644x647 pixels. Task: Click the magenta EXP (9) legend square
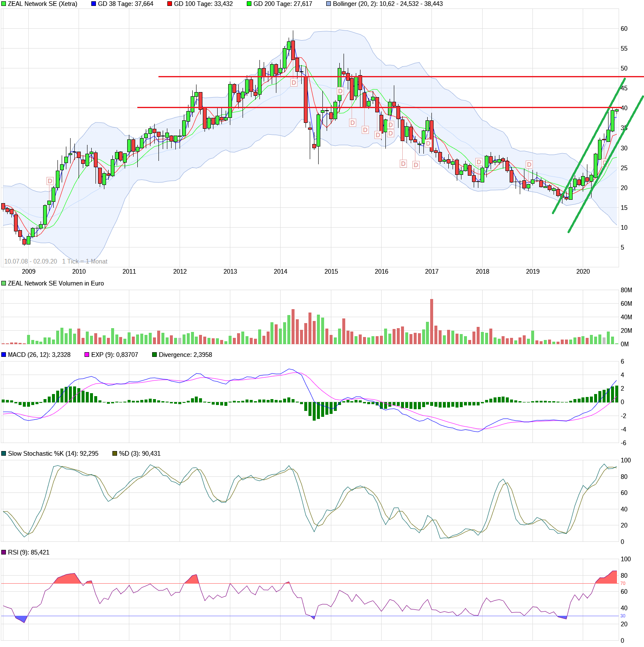[87, 355]
